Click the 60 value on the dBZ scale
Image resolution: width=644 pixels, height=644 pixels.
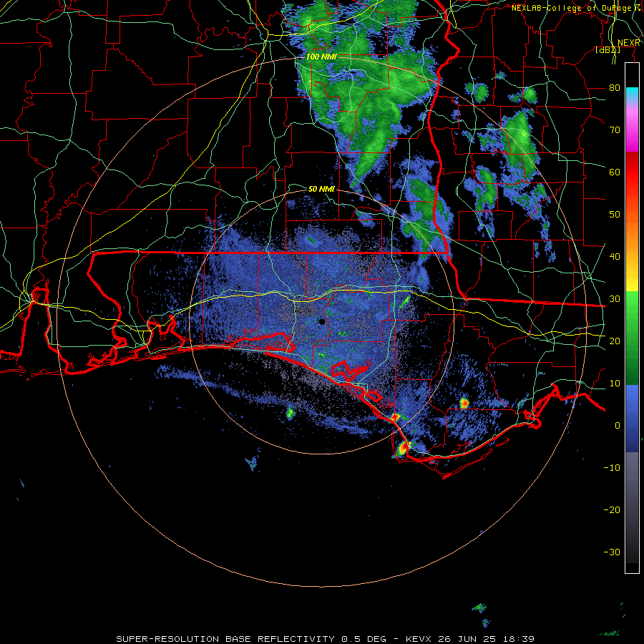(615, 172)
